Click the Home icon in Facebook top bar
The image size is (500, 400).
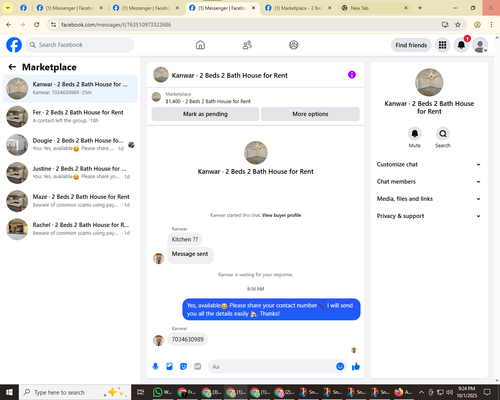[200, 45]
